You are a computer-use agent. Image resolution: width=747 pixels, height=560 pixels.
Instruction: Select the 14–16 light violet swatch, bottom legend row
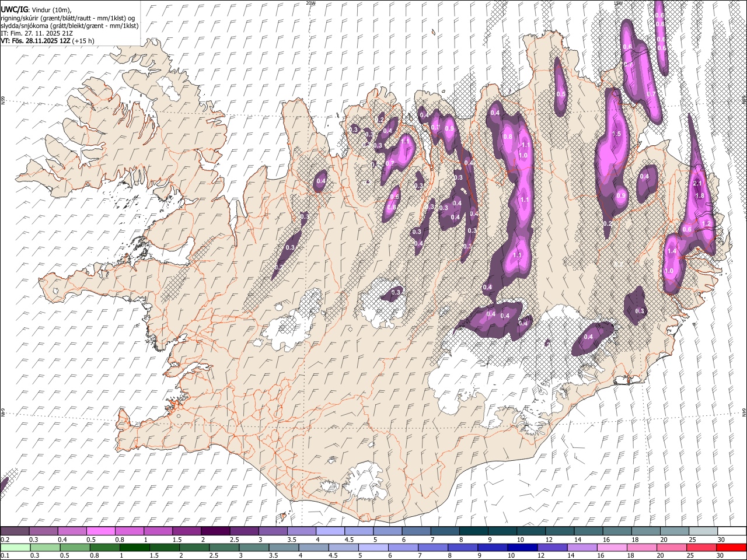coord(581,547)
